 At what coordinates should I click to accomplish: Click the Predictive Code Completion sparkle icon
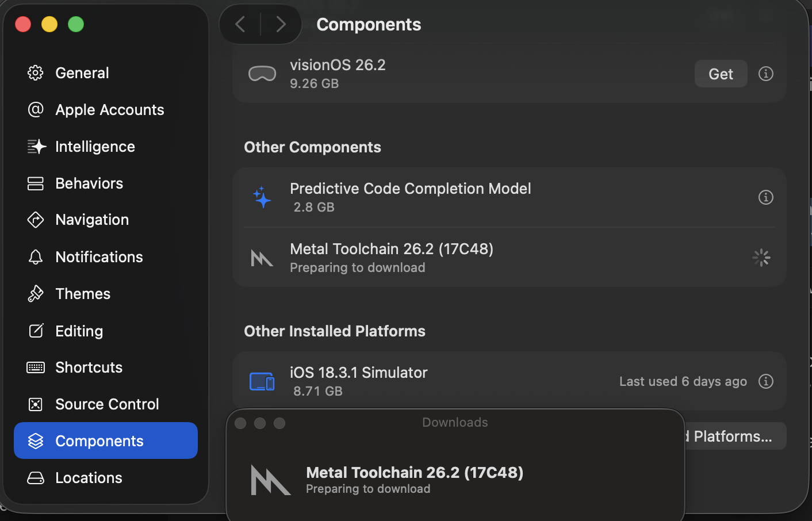click(262, 197)
